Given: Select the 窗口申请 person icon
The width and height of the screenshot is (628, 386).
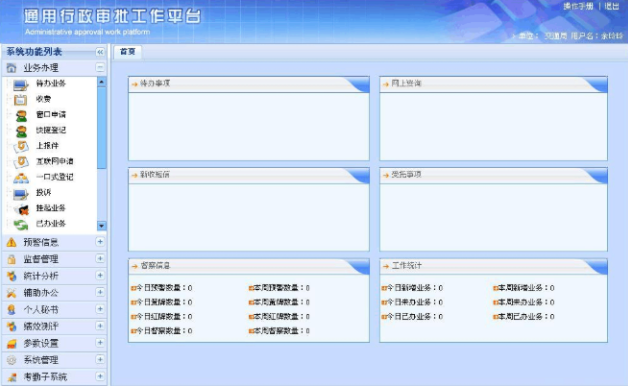Looking at the screenshot, I should point(21,116).
